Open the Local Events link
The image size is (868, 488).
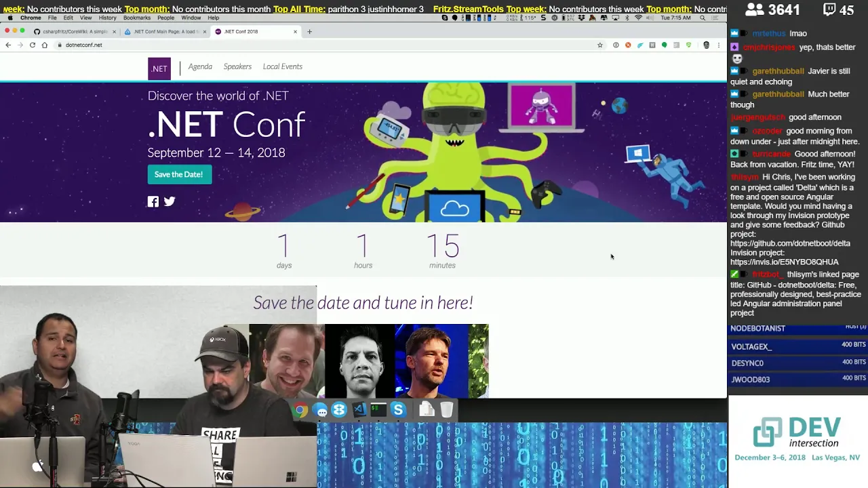click(x=283, y=66)
